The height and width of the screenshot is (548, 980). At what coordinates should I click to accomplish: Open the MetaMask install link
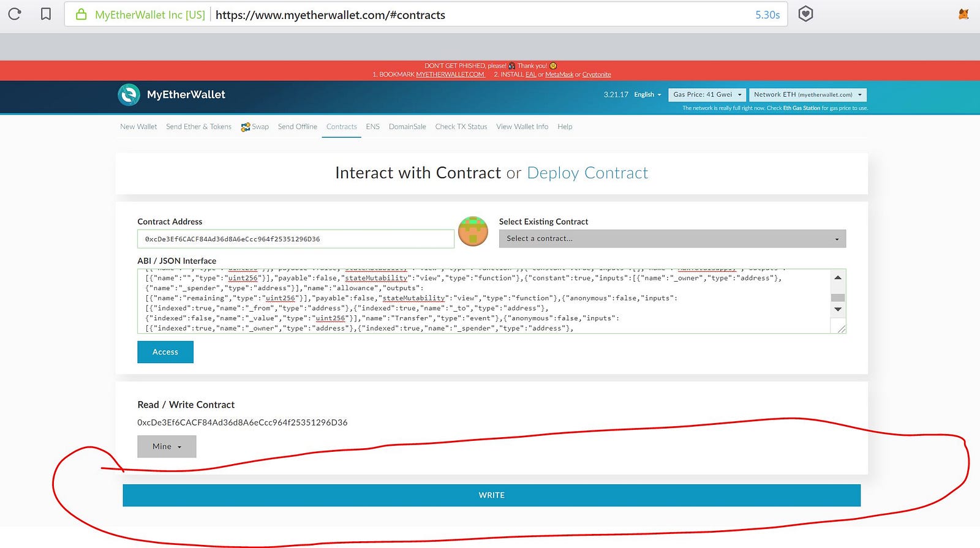pyautogui.click(x=559, y=75)
